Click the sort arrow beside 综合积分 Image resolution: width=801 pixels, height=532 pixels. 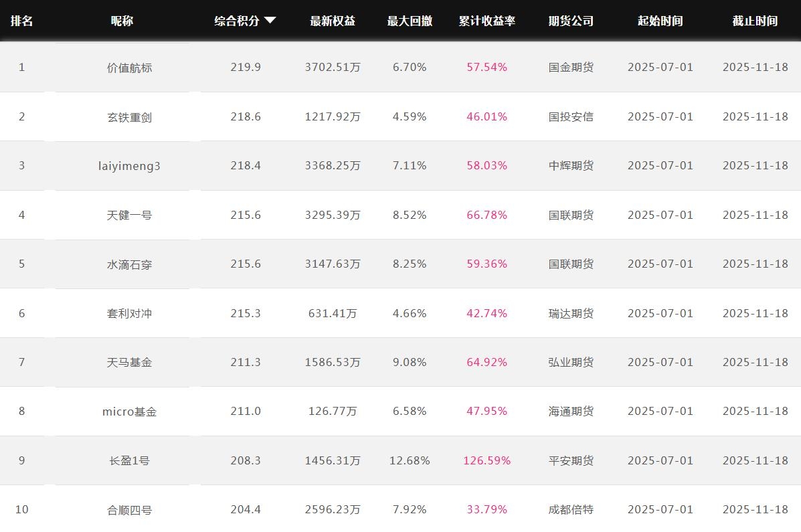pyautogui.click(x=270, y=21)
